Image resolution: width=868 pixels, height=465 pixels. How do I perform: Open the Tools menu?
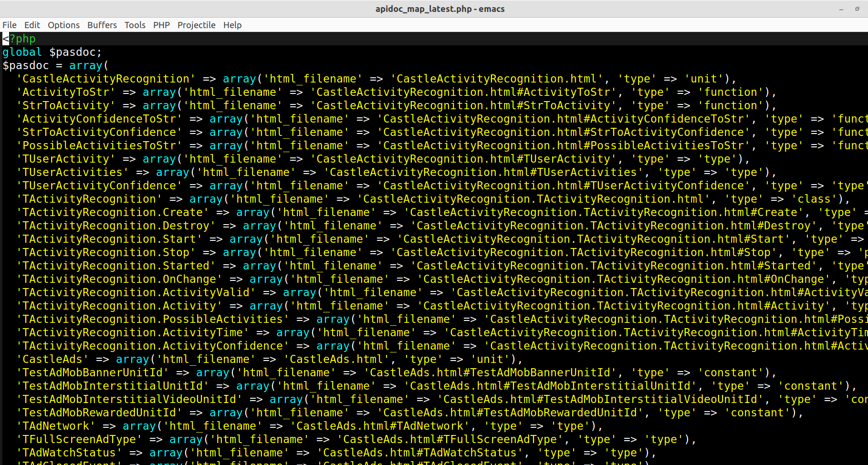point(135,25)
